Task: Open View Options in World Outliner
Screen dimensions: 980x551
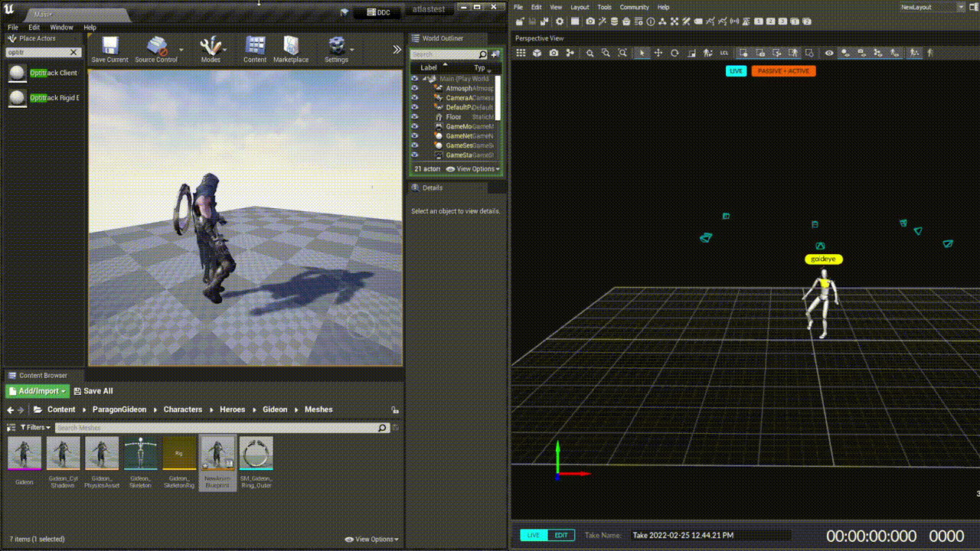Action: pos(472,169)
